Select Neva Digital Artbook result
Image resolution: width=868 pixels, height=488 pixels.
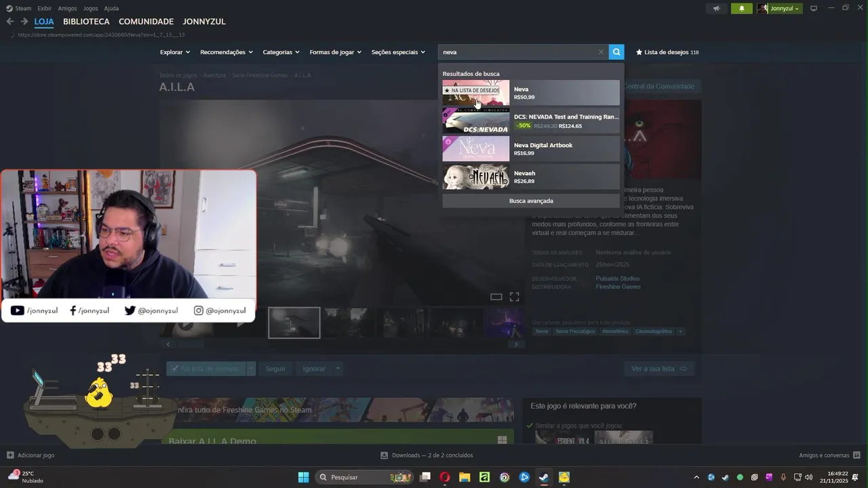coord(531,149)
